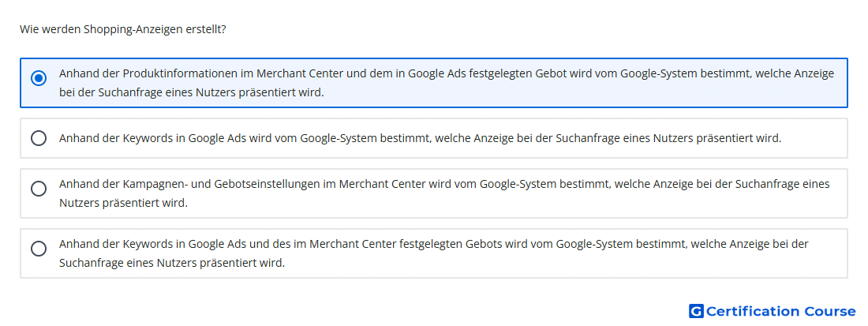Click 'Merchant Center' words in the third answer
The width and height of the screenshot is (868, 326).
pos(383,184)
